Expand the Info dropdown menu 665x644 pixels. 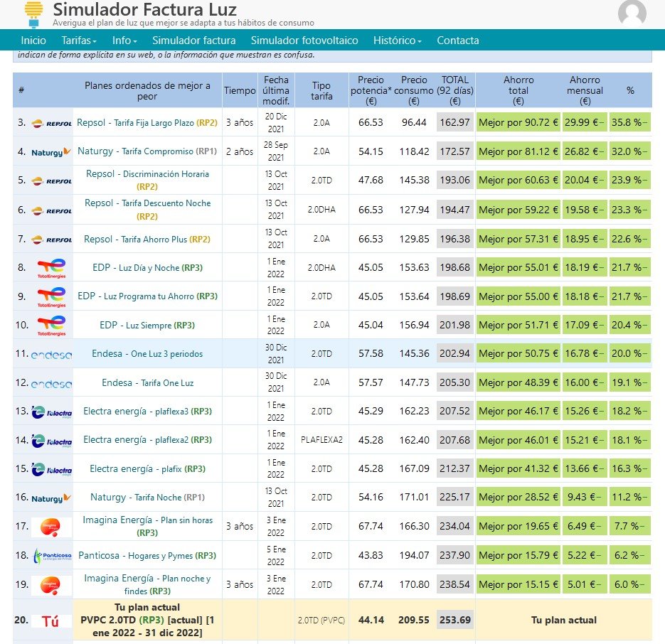[124, 41]
